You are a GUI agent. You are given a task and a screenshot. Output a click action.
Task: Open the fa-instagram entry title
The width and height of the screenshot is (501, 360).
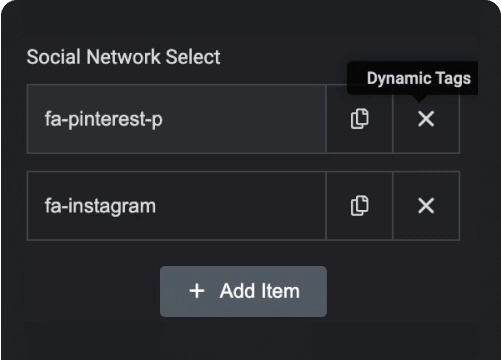coord(100,206)
